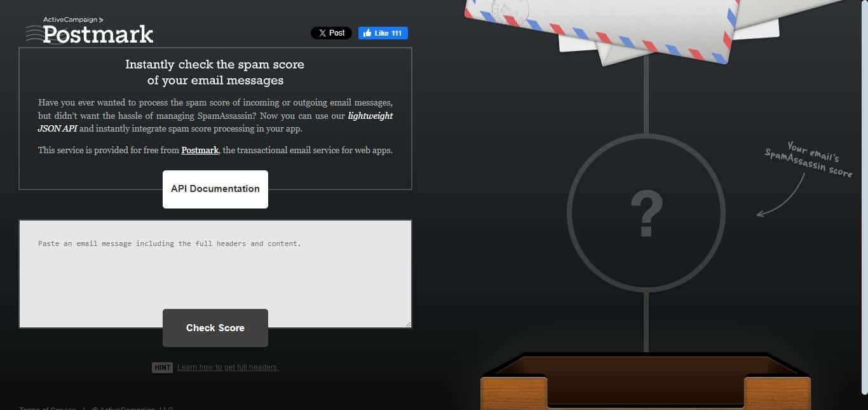The width and height of the screenshot is (868, 410).
Task: Select the X icon on the Post button
Action: [x=322, y=32]
